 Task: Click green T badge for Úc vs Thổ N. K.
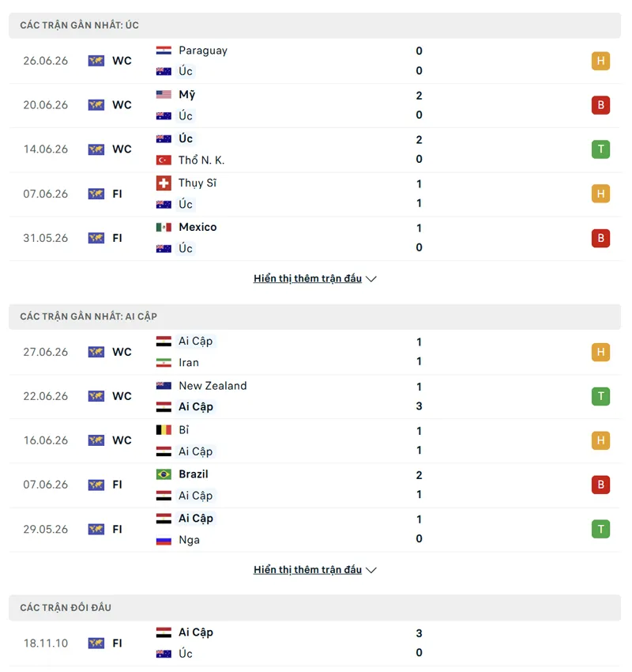[x=600, y=149]
